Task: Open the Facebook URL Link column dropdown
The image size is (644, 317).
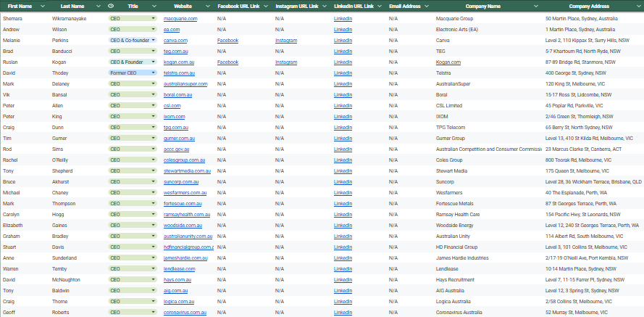Action: click(x=266, y=7)
